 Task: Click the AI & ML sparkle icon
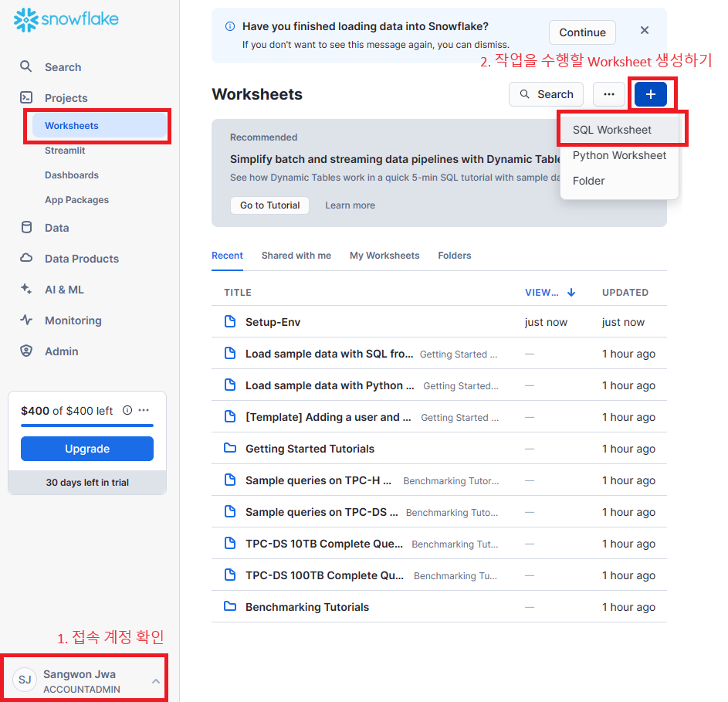point(26,289)
